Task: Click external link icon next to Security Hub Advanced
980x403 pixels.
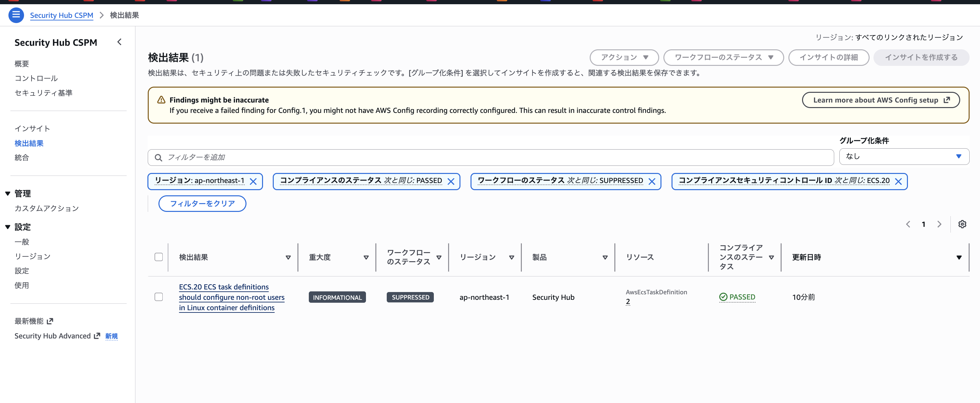Action: coord(97,336)
